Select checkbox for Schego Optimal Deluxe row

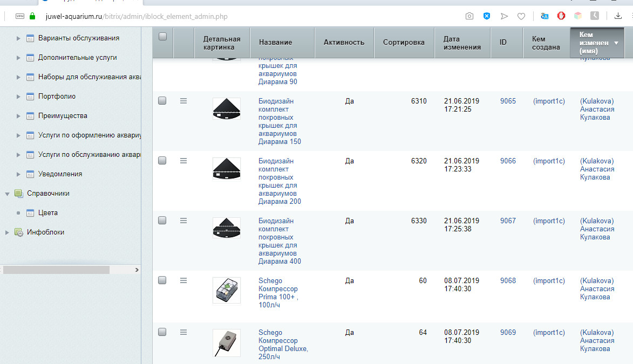pos(162,332)
